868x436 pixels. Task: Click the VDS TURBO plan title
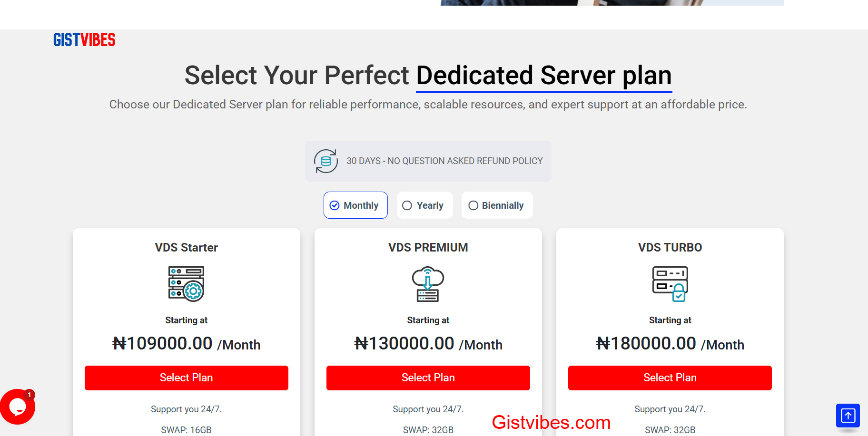[670, 248]
